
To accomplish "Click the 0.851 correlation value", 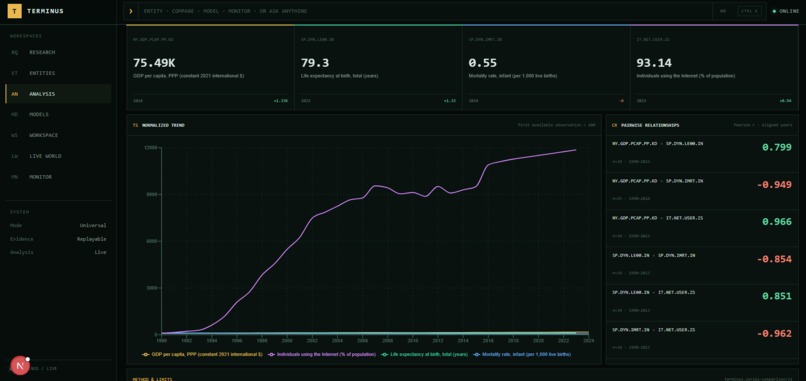I will [x=777, y=296].
